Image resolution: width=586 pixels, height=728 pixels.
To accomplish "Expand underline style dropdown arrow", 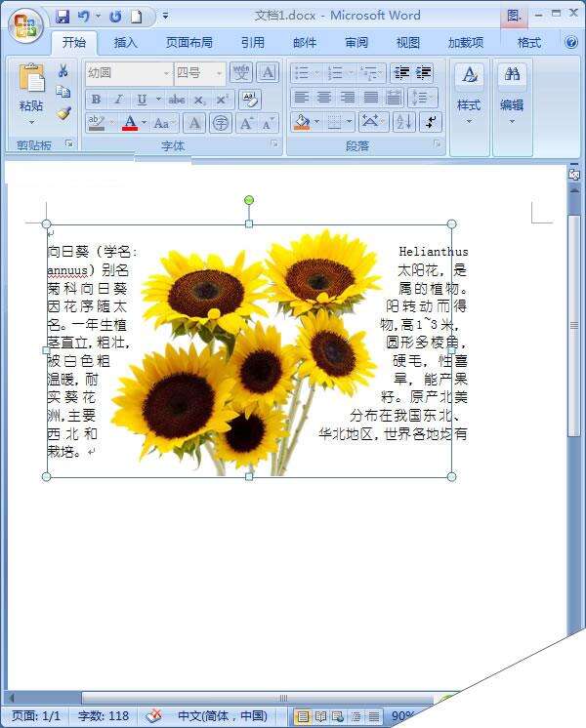I will pyautogui.click(x=158, y=100).
